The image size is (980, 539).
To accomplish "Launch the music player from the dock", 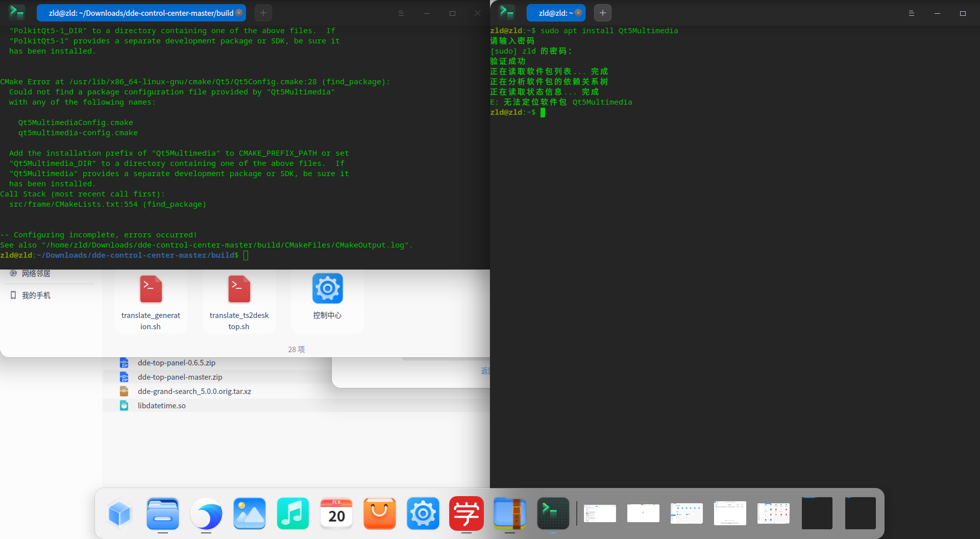I will click(x=293, y=513).
